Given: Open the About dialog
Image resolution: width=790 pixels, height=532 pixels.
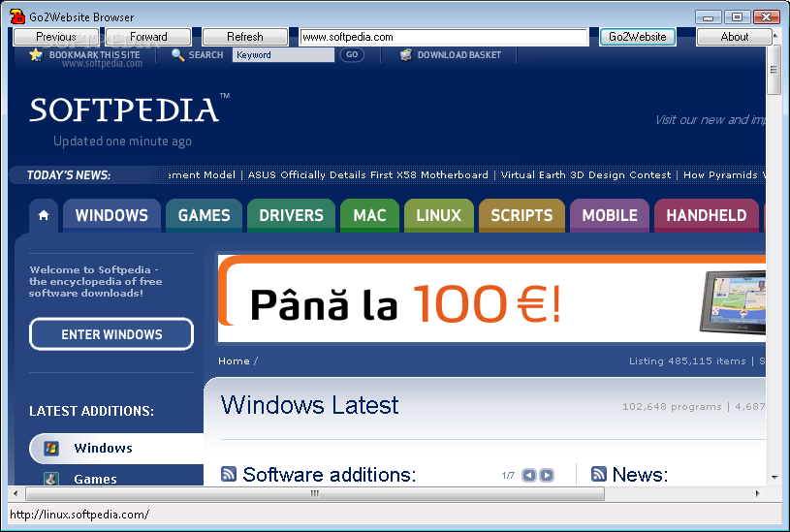Looking at the screenshot, I should pyautogui.click(x=735, y=37).
